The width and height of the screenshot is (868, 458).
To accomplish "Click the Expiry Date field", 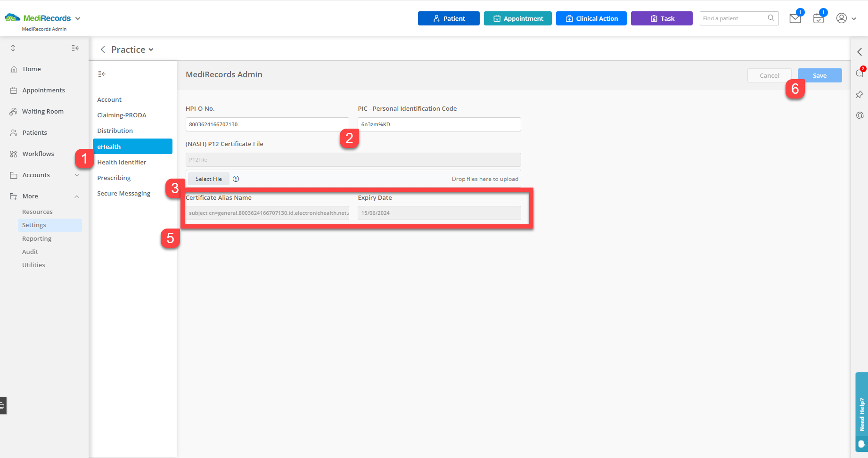I will pos(439,213).
